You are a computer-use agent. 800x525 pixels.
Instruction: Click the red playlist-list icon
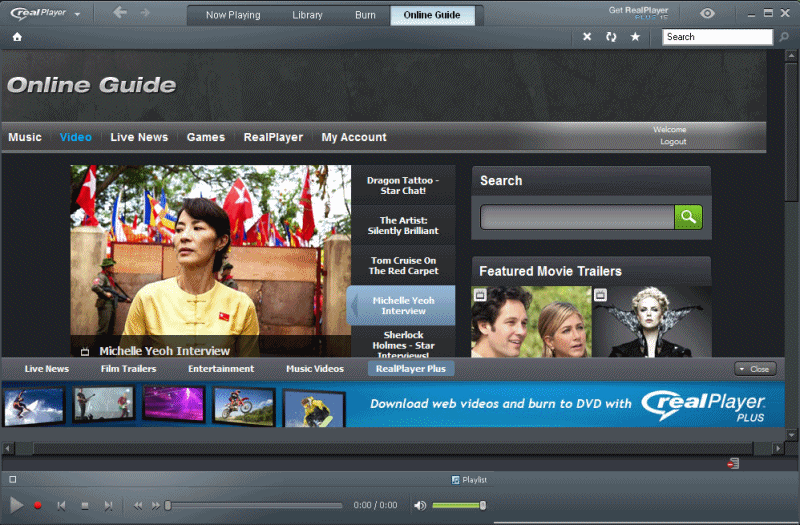(x=733, y=464)
